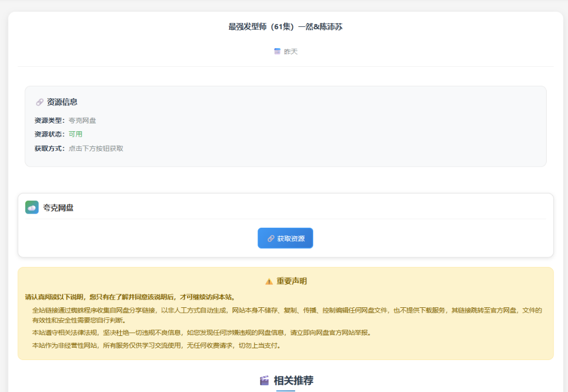Click the calendar icon beside 昨天

[277, 52]
